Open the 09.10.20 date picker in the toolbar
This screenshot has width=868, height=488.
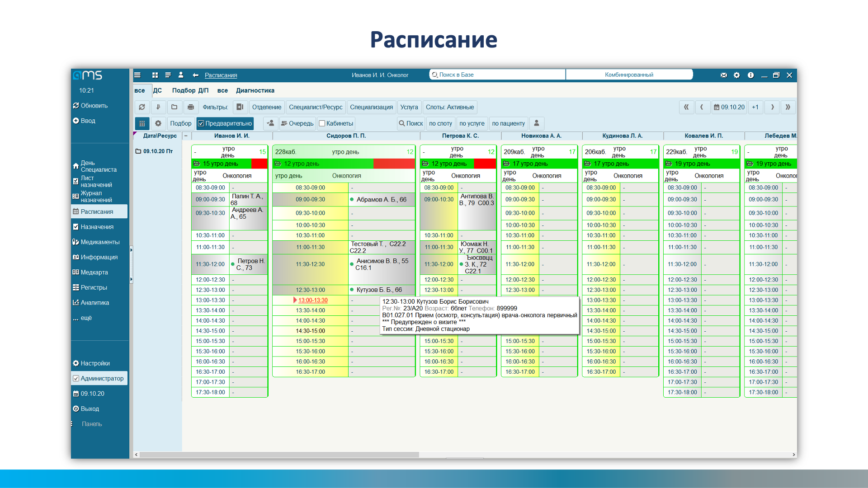(x=729, y=107)
